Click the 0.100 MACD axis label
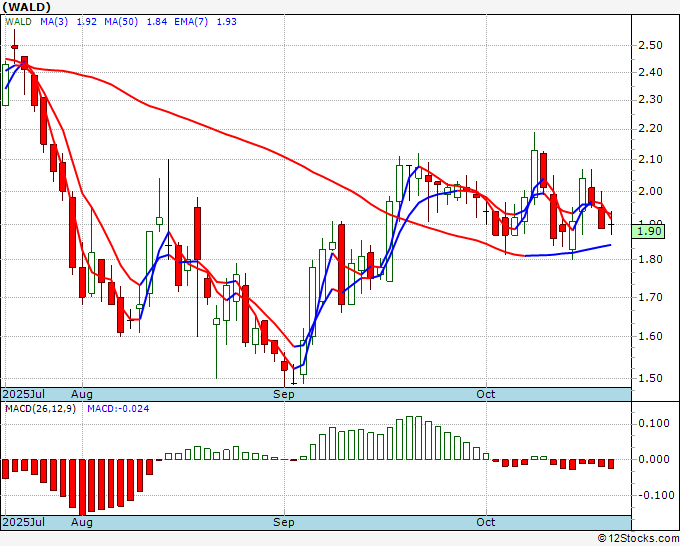The height and width of the screenshot is (546, 680). 654,423
